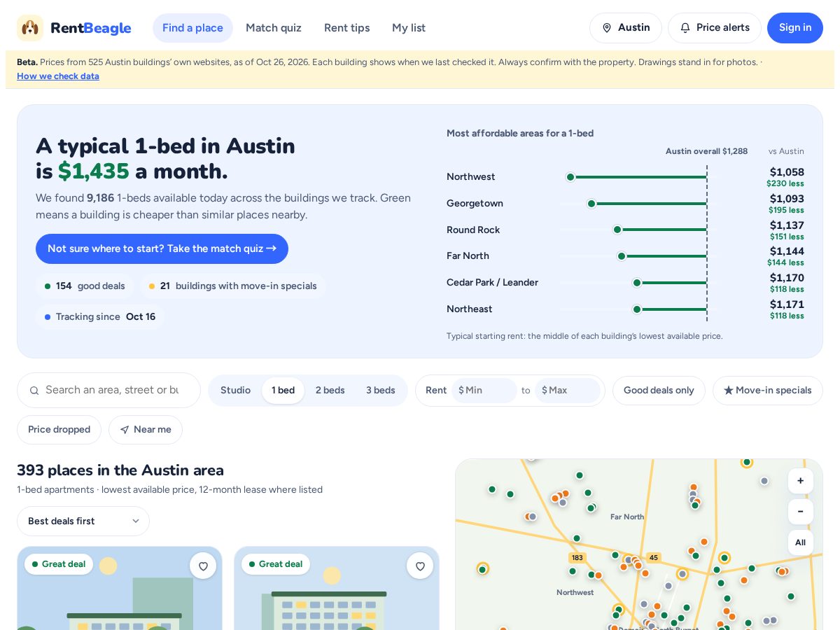Viewport: 840px width, 630px height.
Task: Select the 2 beds filter
Action: coord(330,391)
